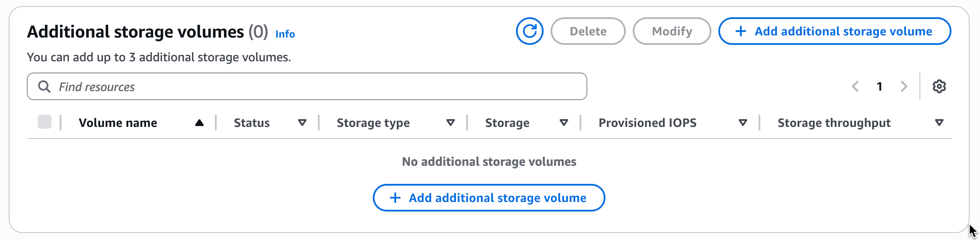Focus the Find resources search field
Viewport: 980px width, 240px height.
(x=320, y=87)
